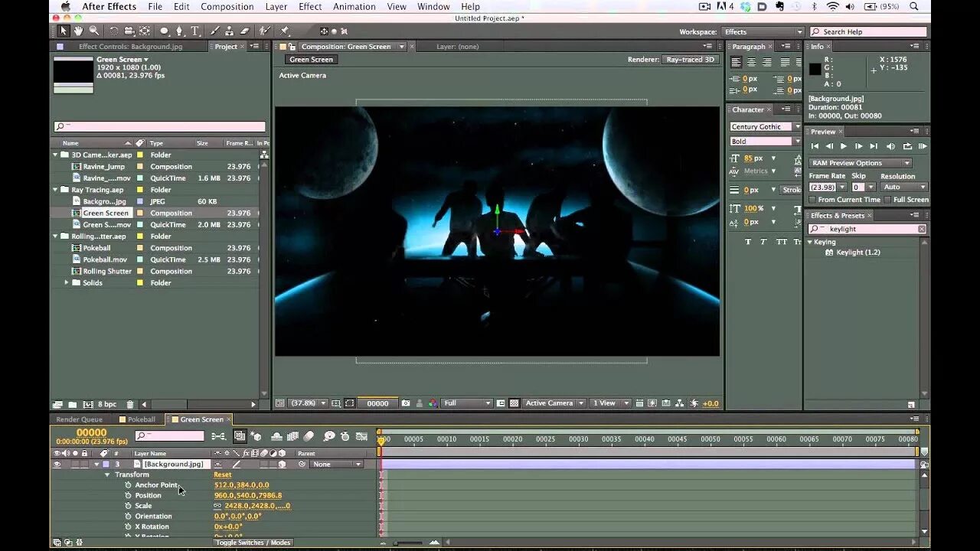The width and height of the screenshot is (980, 551).
Task: Create new folder in Project panel
Action: (x=72, y=404)
